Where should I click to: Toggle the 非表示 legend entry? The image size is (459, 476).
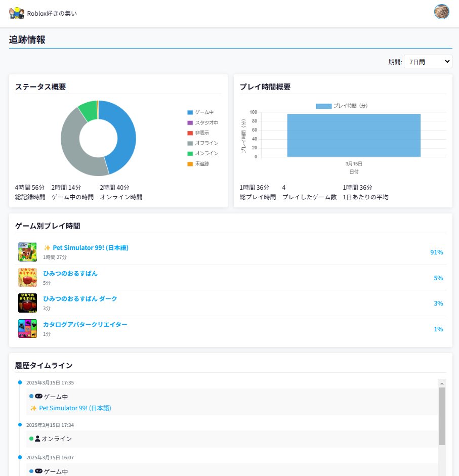tap(198, 133)
